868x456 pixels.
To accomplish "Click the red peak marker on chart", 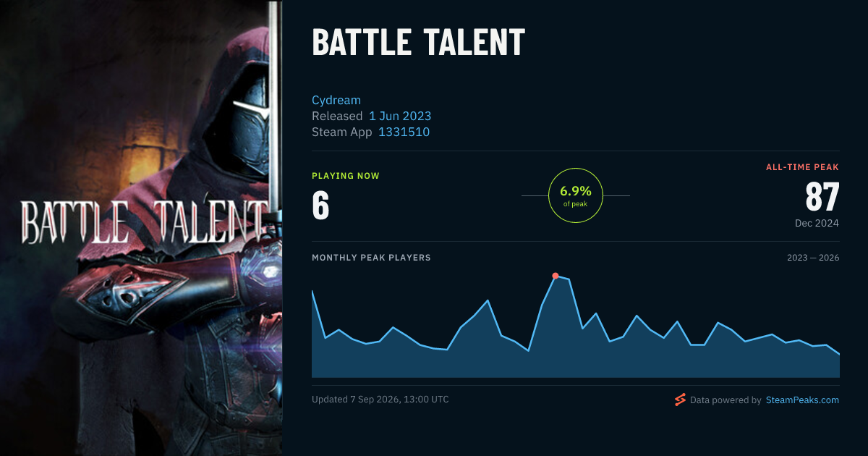I will pyautogui.click(x=556, y=276).
